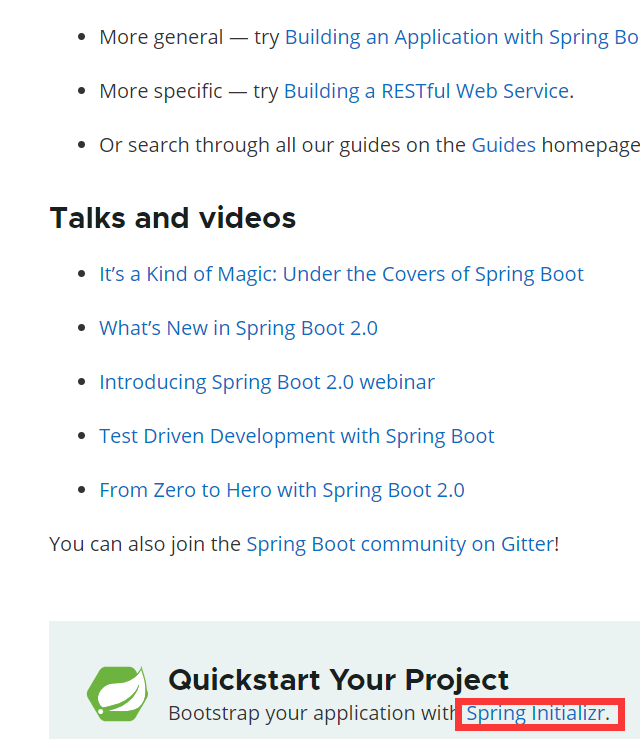Image resolution: width=640 pixels, height=739 pixels.
Task: Click the Quickstart Your Project heading
Action: (338, 680)
